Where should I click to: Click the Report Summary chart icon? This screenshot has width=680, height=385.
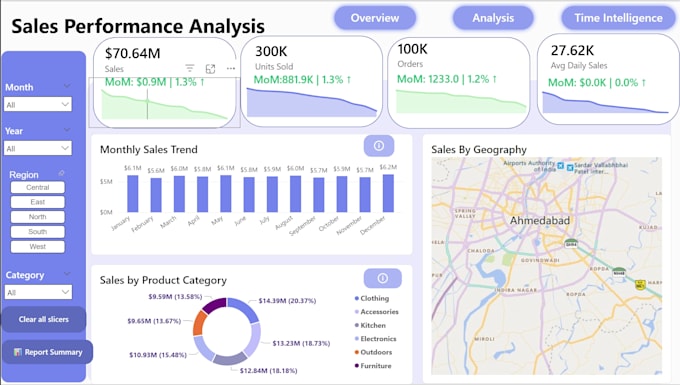(x=18, y=352)
